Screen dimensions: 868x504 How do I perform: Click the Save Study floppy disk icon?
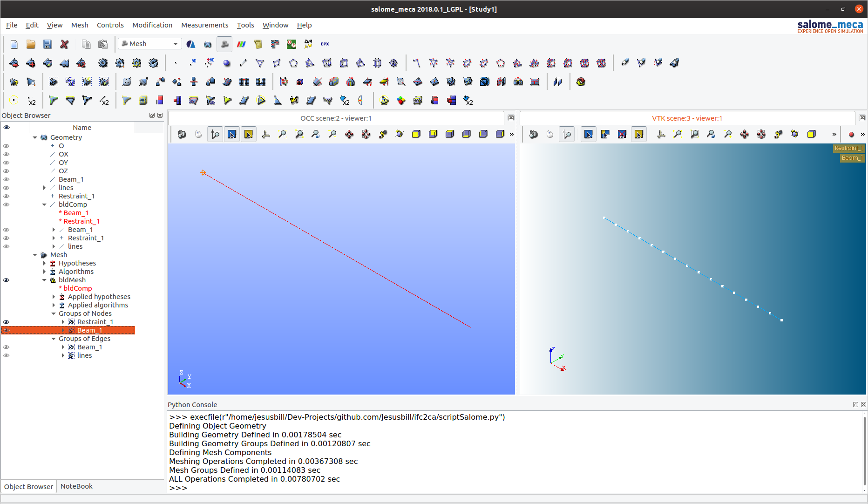(47, 44)
